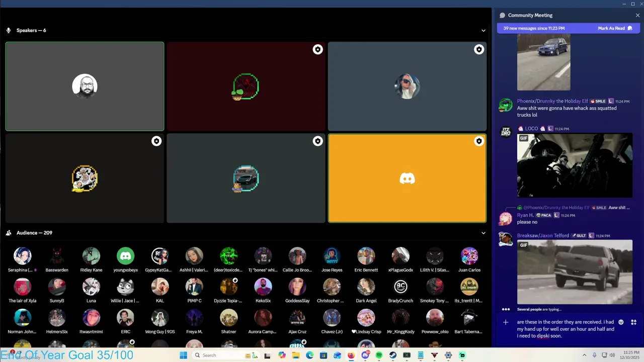This screenshot has width=644, height=362.
Task: Click the microphone icon in system tray
Action: click(x=594, y=355)
